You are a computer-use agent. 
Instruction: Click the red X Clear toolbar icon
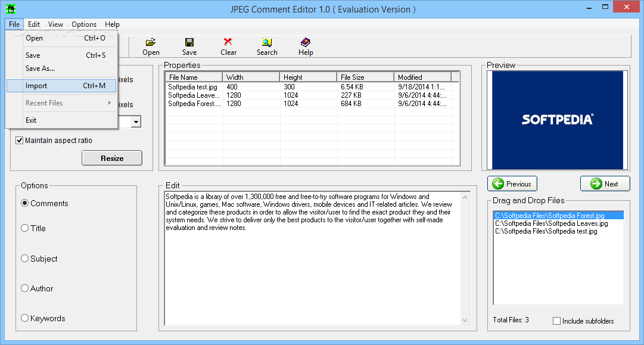(228, 42)
